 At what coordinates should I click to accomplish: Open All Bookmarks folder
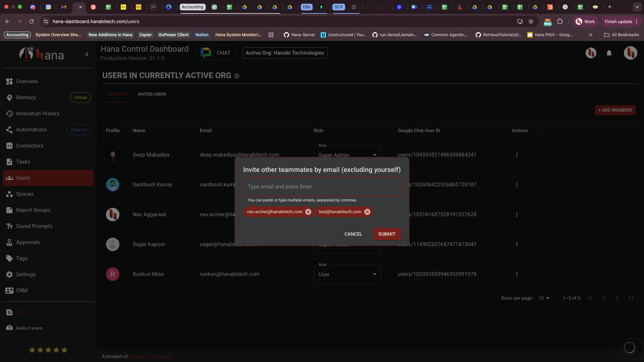point(622,35)
